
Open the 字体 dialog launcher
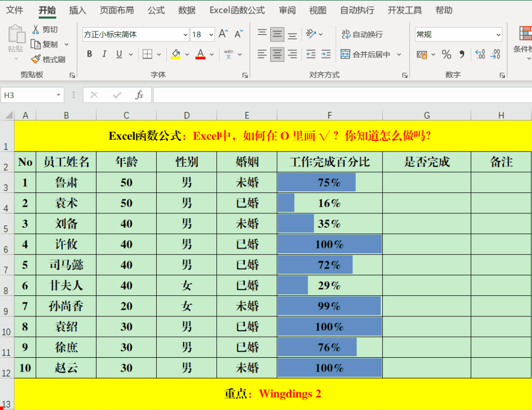245,75
